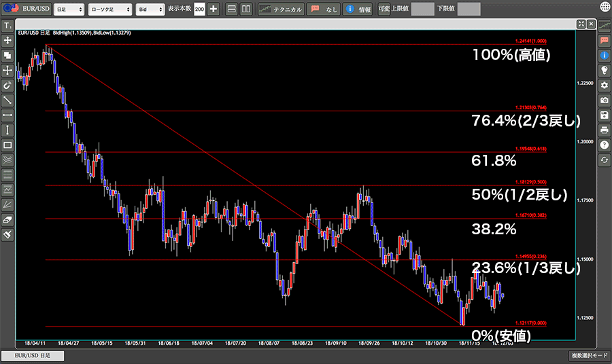The width and height of the screenshot is (612, 364).
Task: Select the eraser tool
Action: [7, 219]
